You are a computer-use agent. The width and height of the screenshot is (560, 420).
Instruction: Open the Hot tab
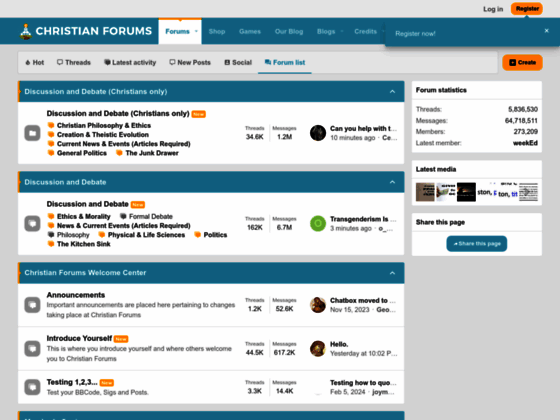(x=34, y=62)
